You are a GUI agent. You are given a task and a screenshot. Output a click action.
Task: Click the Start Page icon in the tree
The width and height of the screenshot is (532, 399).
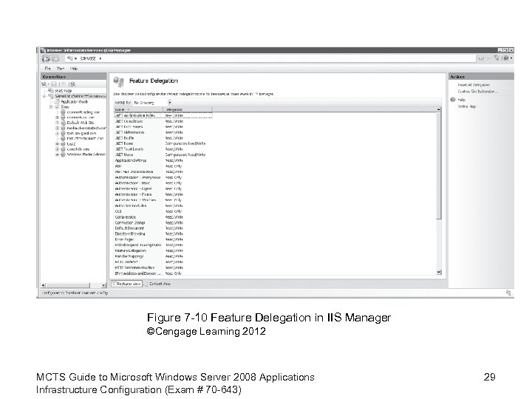pos(51,91)
